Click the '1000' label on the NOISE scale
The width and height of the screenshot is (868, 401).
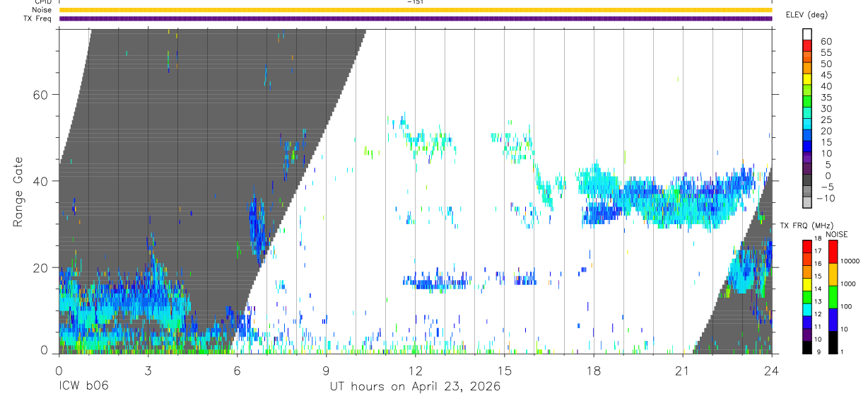(x=848, y=284)
